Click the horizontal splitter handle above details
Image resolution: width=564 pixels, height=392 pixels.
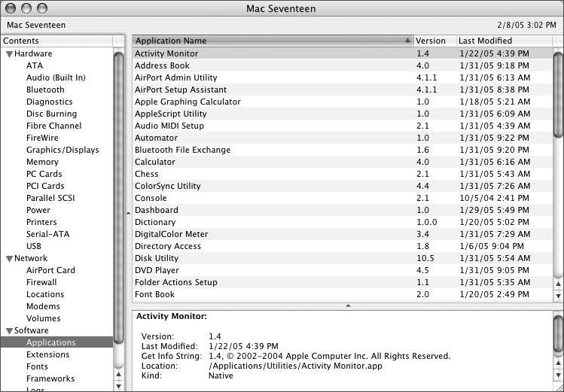point(348,306)
